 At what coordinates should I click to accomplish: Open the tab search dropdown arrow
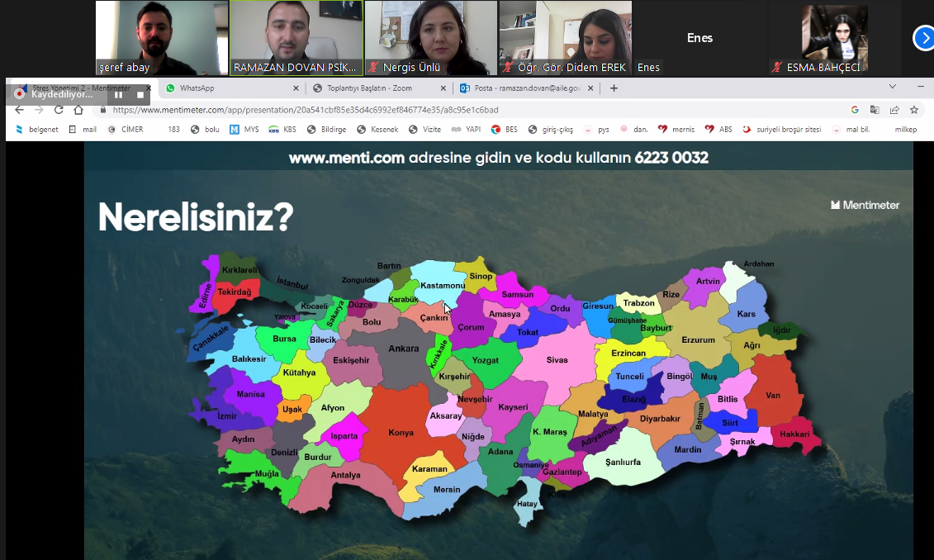coord(893,87)
